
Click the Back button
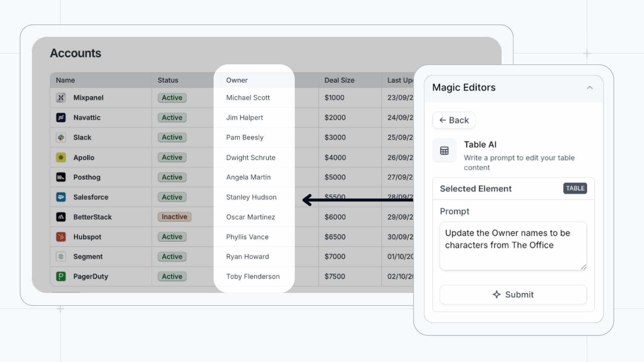(453, 120)
